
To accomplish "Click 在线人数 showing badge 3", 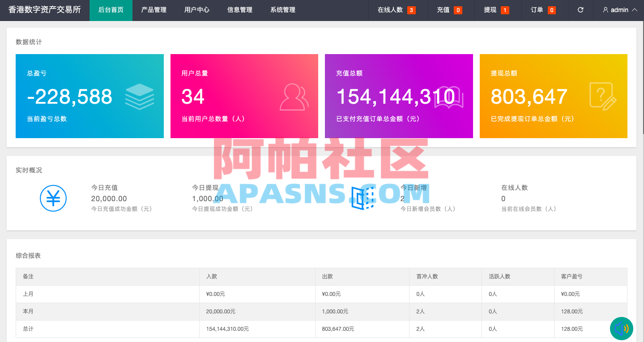I will 397,9.
